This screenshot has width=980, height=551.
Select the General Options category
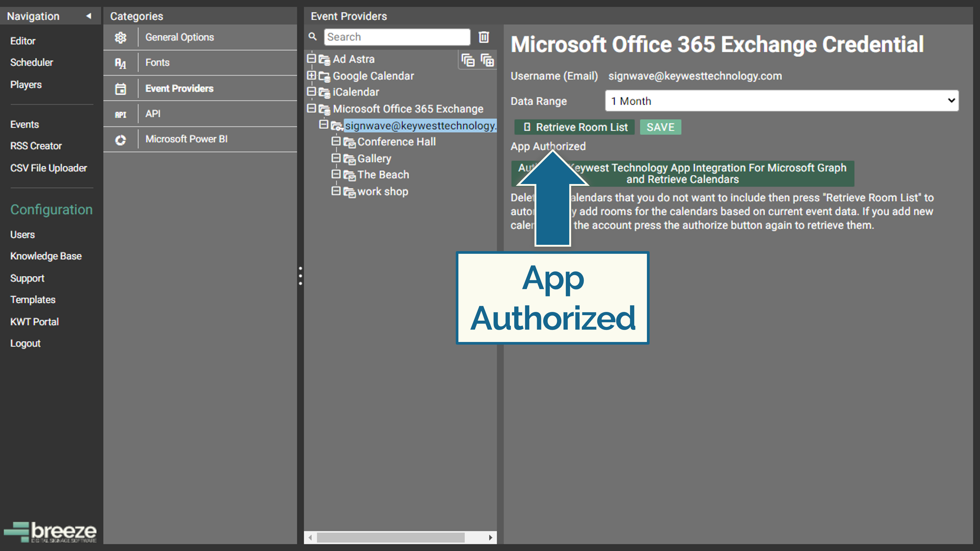coord(200,37)
